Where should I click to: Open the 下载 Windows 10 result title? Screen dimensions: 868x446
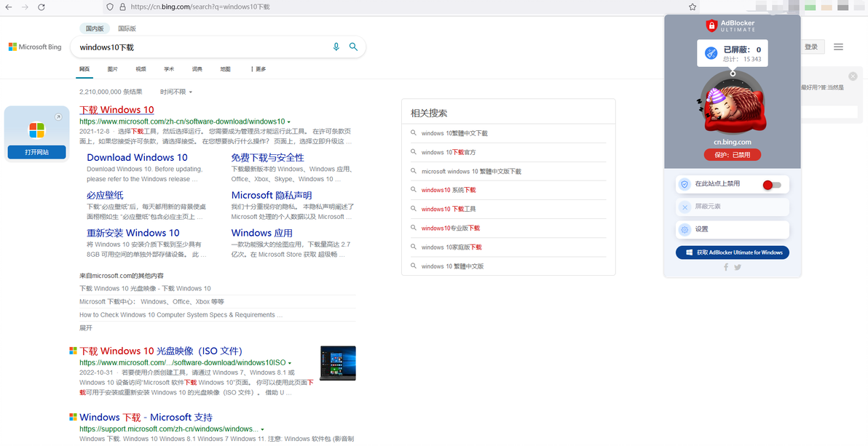click(x=117, y=110)
